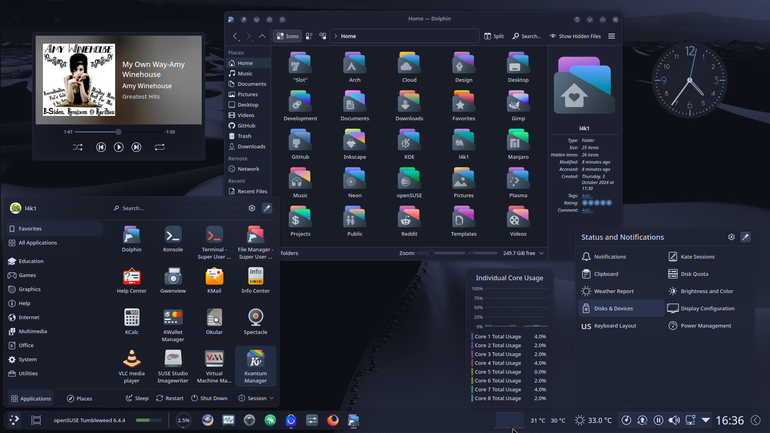This screenshot has width=770, height=433.
Task: Show hidden system tray icons arrow
Action: pos(706,420)
